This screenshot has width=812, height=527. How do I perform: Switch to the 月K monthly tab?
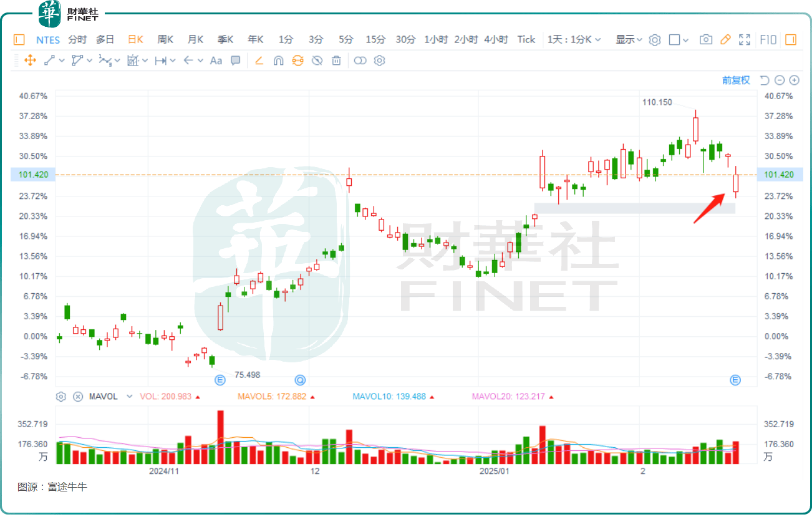(x=196, y=39)
